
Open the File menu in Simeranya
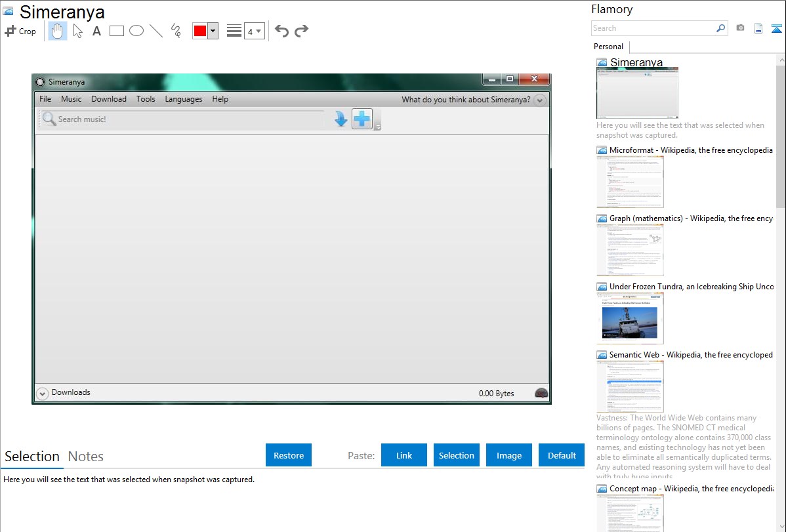pos(45,99)
